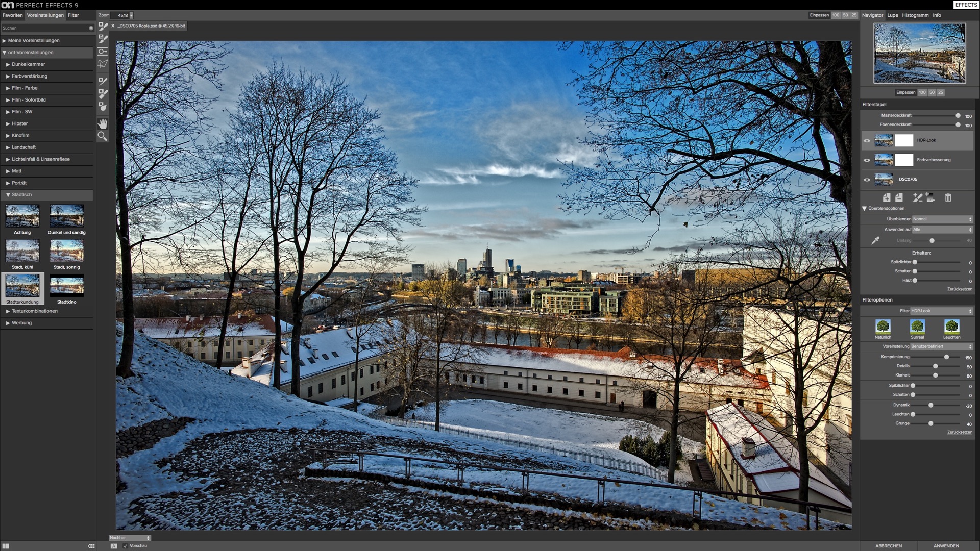Click the Suchen search field
The width and height of the screenshot is (980, 551).
click(x=45, y=28)
